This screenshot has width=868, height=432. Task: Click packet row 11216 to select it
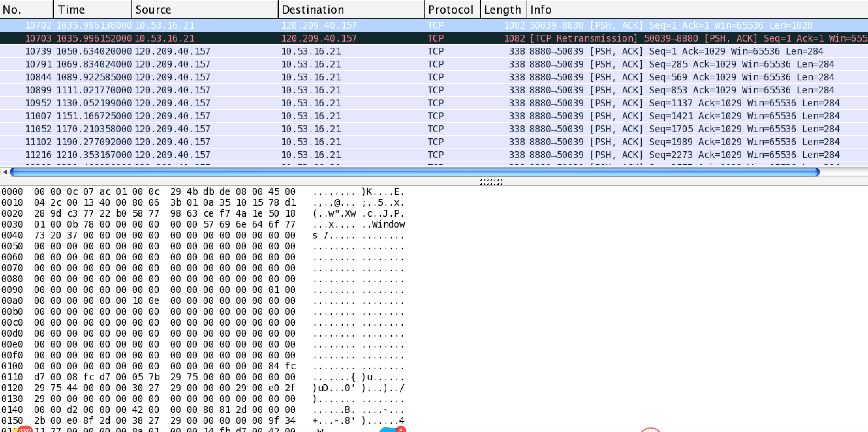pyautogui.click(x=221, y=156)
